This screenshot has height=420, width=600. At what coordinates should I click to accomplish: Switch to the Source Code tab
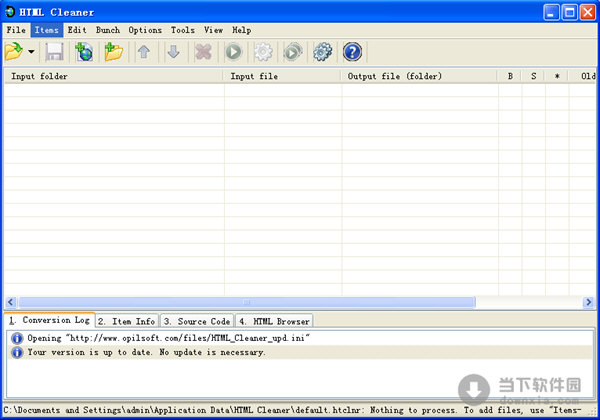tap(196, 321)
